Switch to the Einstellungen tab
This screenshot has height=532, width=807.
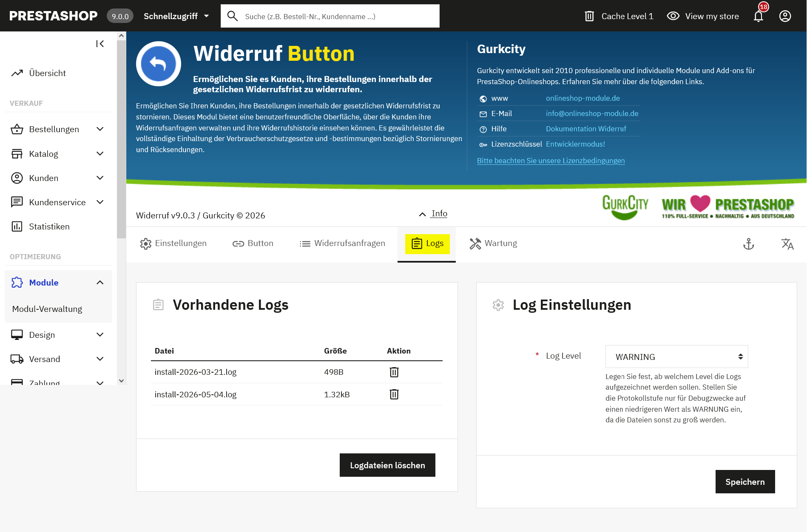coord(173,243)
